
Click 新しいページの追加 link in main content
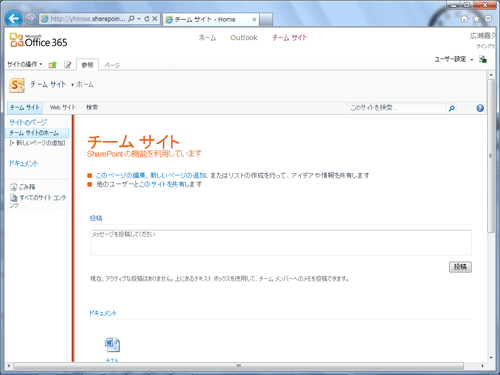coord(179,175)
